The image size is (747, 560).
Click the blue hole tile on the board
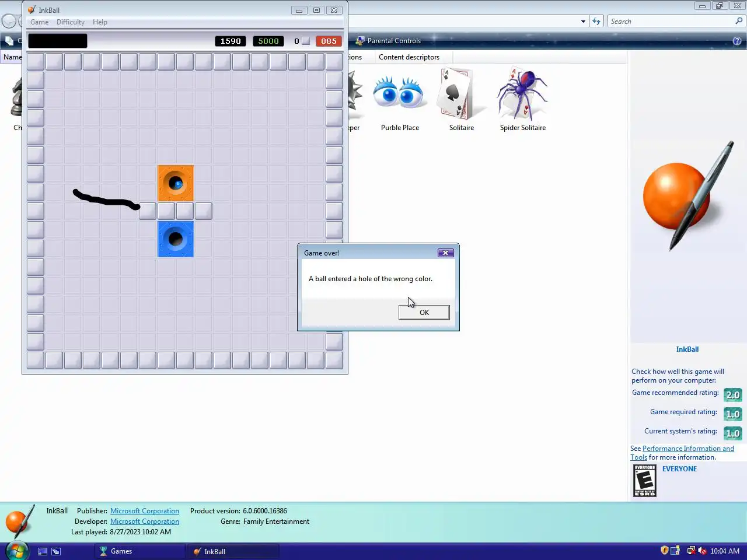[176, 239]
